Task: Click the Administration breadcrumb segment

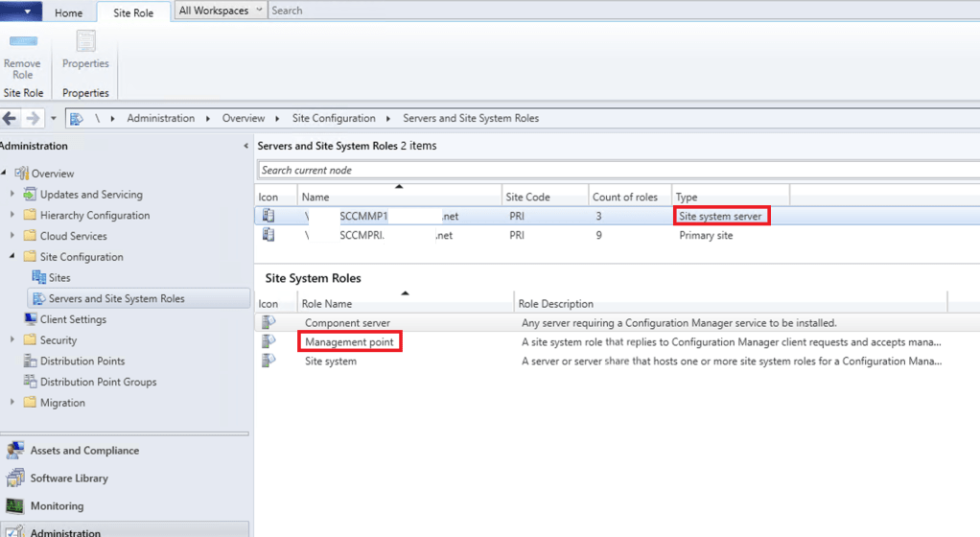Action: pyautogui.click(x=160, y=119)
